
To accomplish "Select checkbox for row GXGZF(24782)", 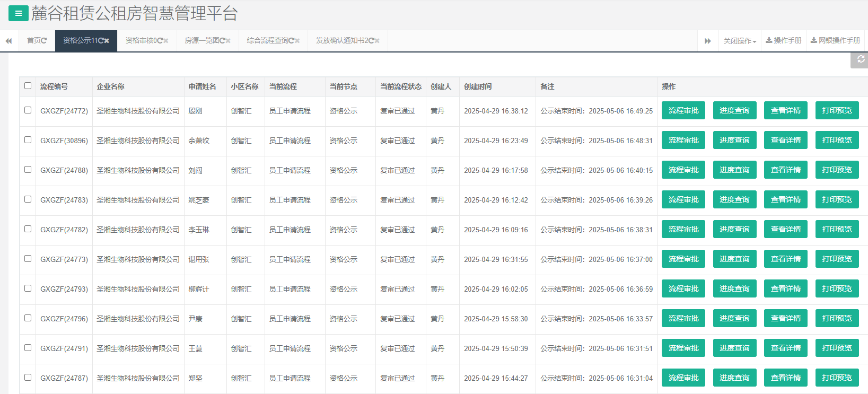I will point(28,229).
